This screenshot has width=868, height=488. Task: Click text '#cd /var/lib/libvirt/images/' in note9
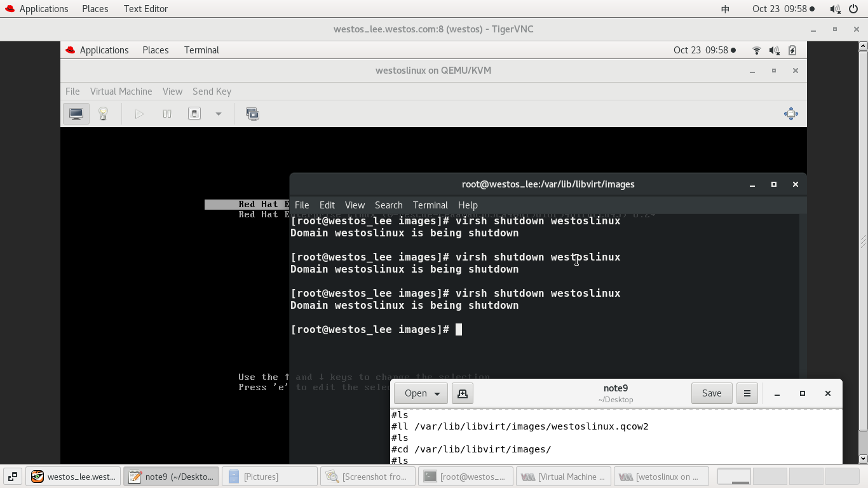point(471,449)
